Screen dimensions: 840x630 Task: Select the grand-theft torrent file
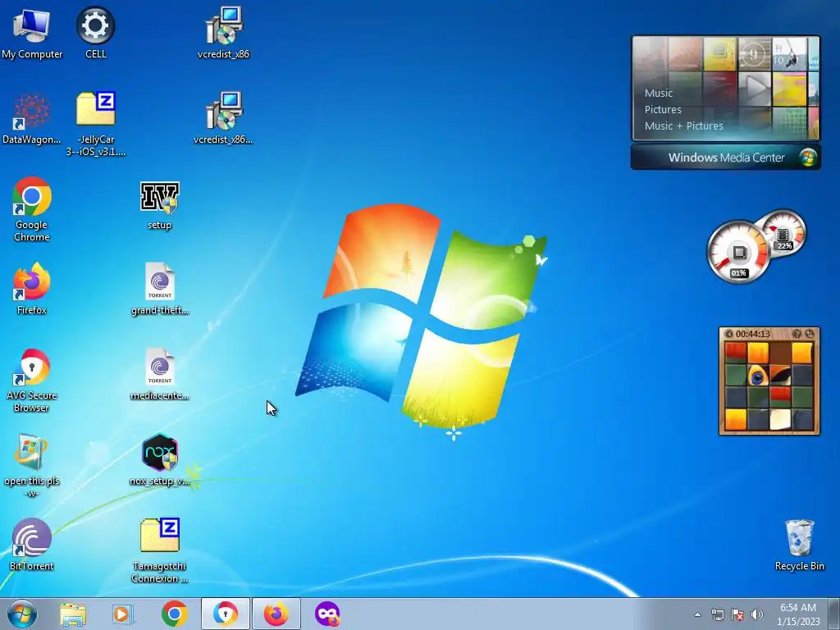160,290
